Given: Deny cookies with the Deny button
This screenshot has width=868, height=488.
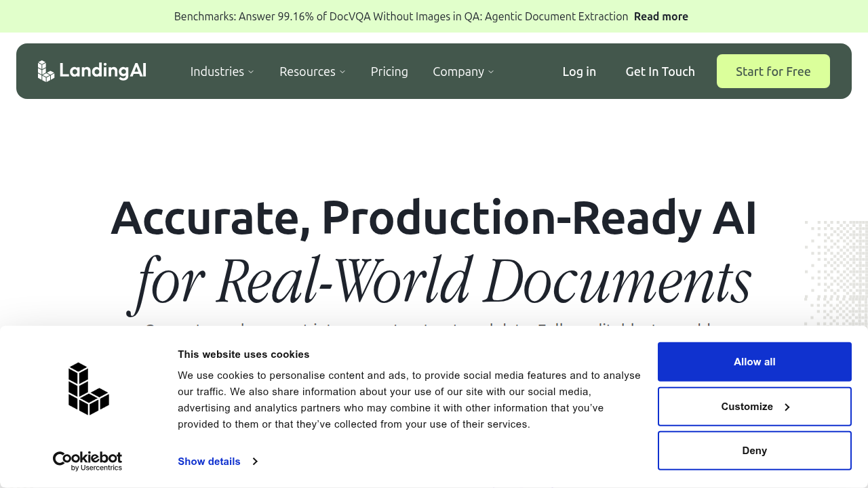Looking at the screenshot, I should click(755, 451).
